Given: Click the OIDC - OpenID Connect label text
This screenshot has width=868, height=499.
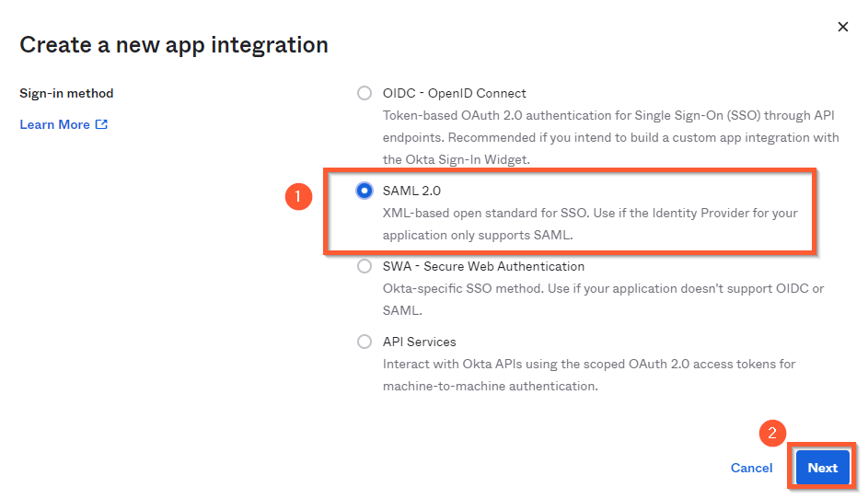Looking at the screenshot, I should click(x=454, y=93).
